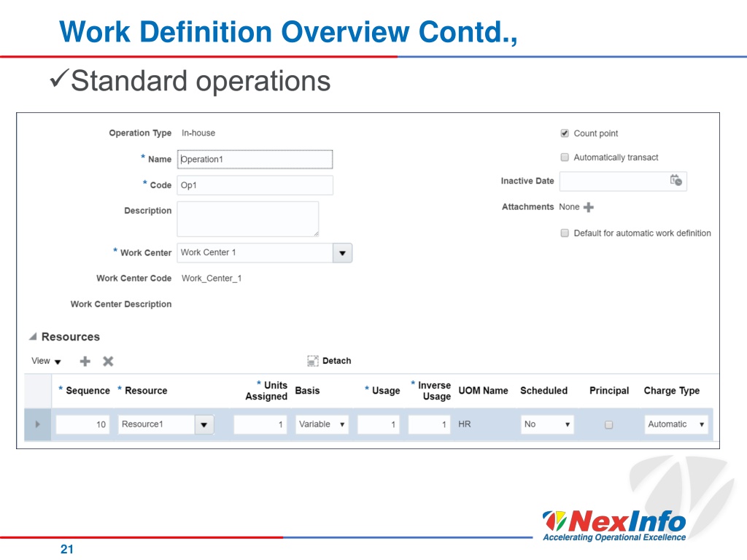Click the Detach table icon
747x560 pixels.
pos(312,361)
